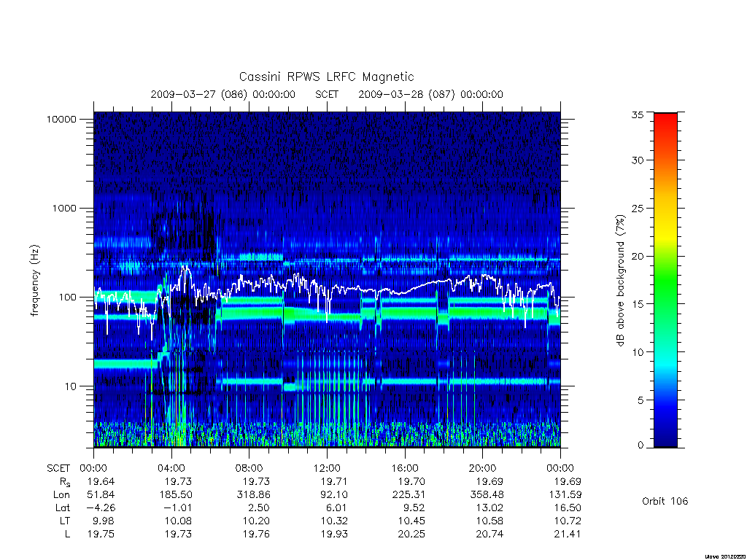Click the Lat value -1.01
Viewport: 747px width, 560px height.
point(177,507)
